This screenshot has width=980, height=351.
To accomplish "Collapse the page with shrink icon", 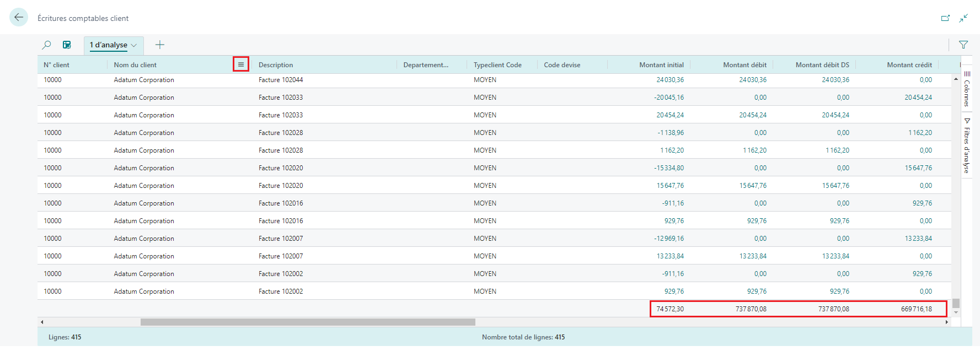I will [x=963, y=18].
